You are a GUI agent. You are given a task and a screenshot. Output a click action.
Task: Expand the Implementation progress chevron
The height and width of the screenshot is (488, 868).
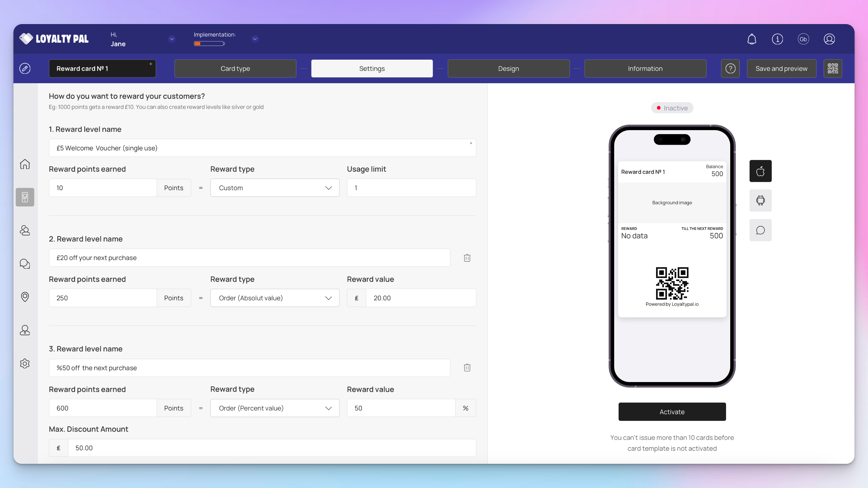click(255, 39)
